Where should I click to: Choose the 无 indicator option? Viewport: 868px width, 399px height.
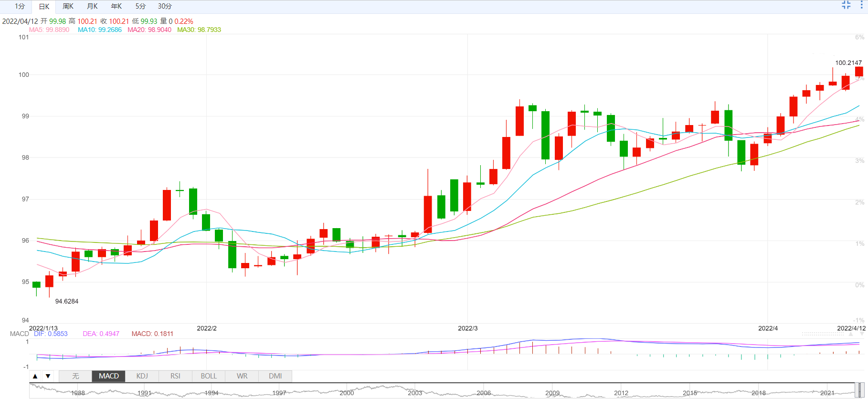pos(75,376)
